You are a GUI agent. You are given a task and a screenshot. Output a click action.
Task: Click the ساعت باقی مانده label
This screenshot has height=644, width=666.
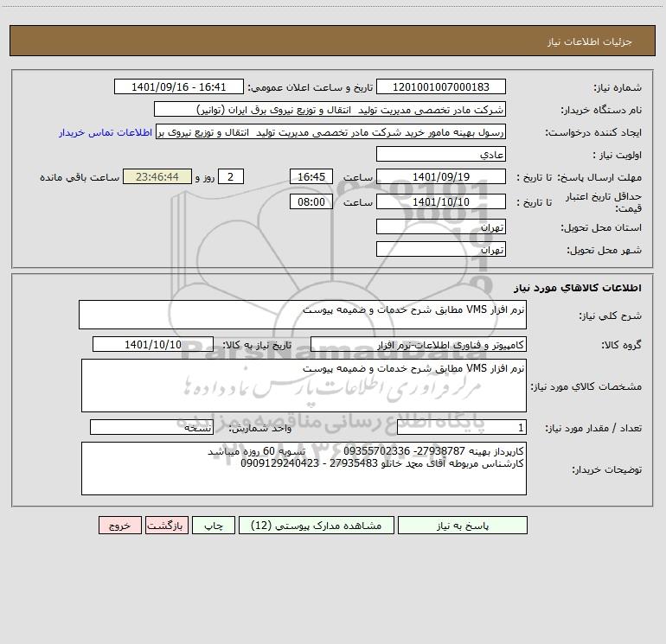[80, 177]
